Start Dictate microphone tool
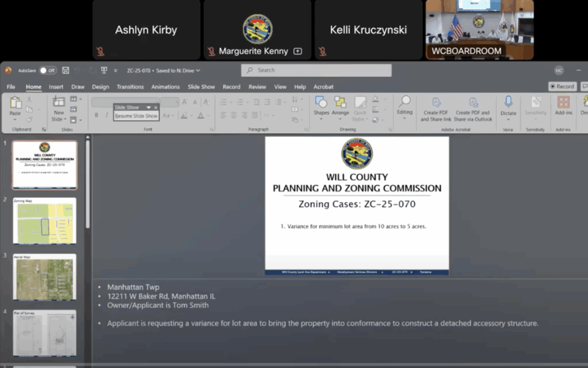This screenshot has width=588, height=368. point(508,105)
